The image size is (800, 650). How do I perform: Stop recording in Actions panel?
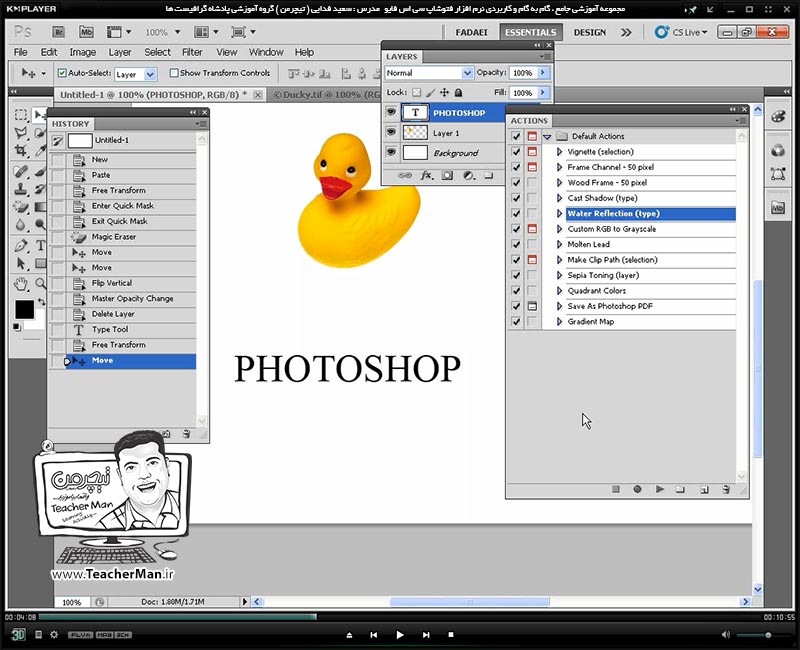(x=616, y=489)
